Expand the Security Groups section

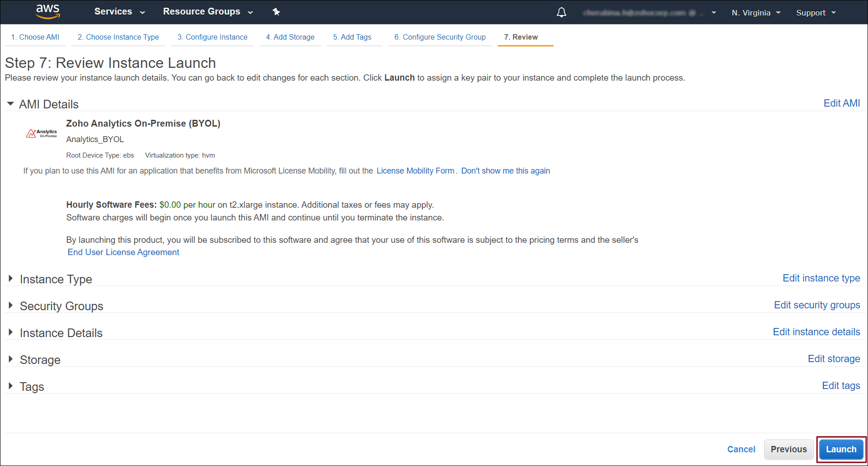10,306
